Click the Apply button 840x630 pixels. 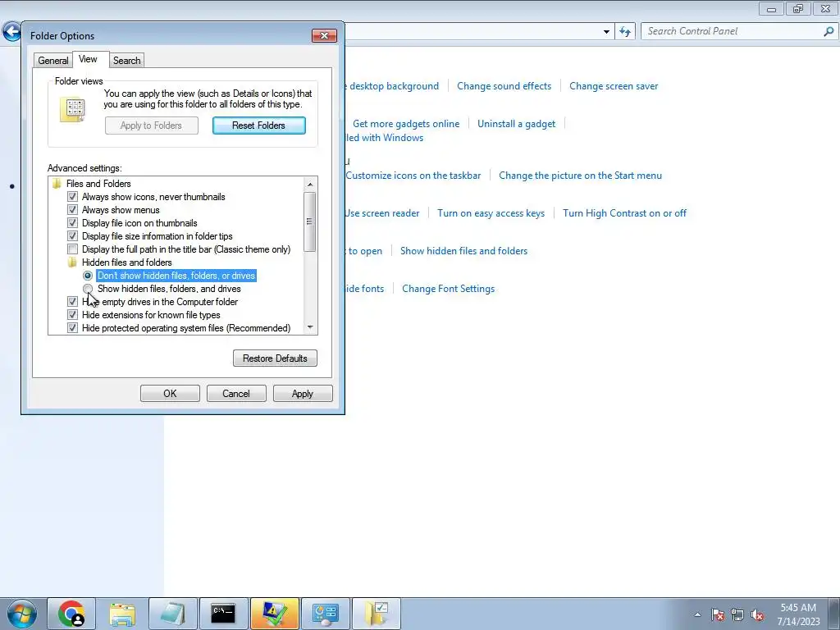(x=303, y=394)
